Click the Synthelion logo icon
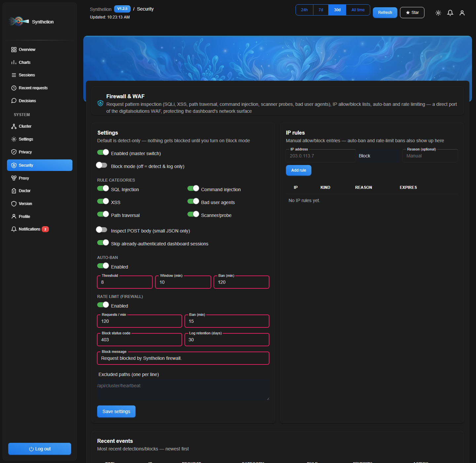 [x=19, y=21]
